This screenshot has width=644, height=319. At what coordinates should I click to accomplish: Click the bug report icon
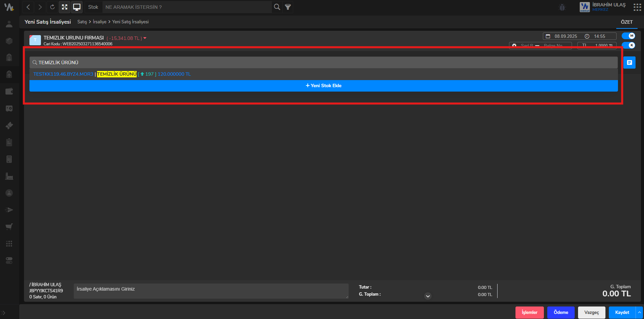(562, 7)
